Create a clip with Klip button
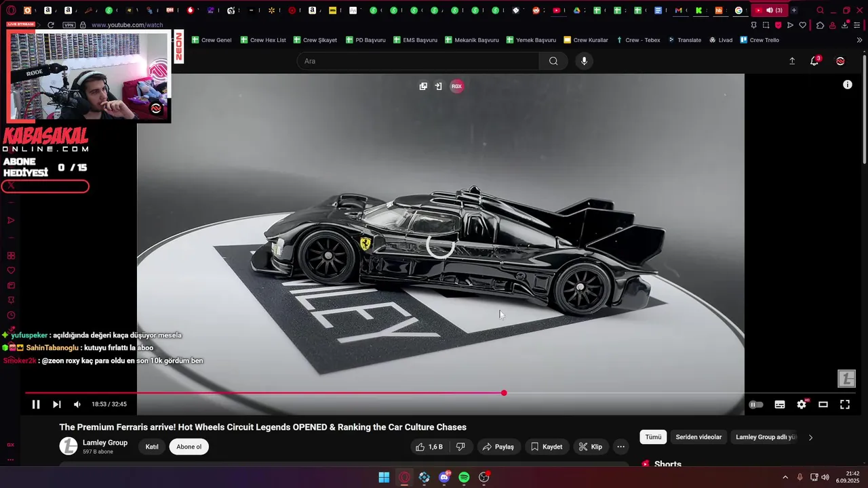This screenshot has height=488, width=868. (x=590, y=447)
